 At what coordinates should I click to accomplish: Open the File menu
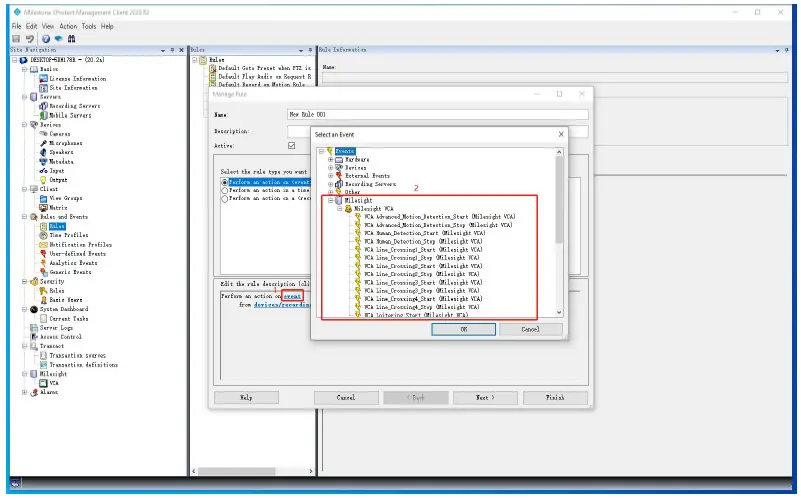pyautogui.click(x=16, y=26)
